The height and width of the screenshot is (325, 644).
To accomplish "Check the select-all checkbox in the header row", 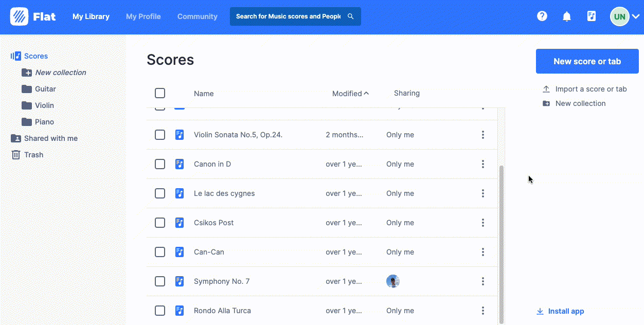I will pos(160,93).
